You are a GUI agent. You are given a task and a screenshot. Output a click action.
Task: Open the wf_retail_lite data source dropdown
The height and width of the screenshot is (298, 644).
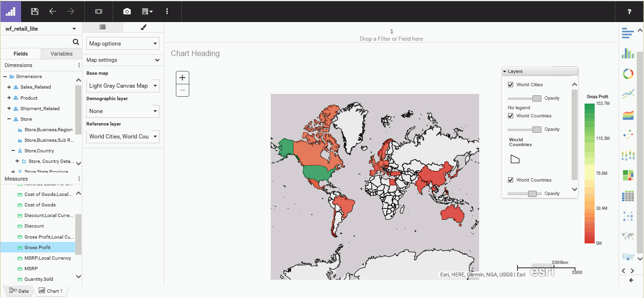pyautogui.click(x=41, y=29)
